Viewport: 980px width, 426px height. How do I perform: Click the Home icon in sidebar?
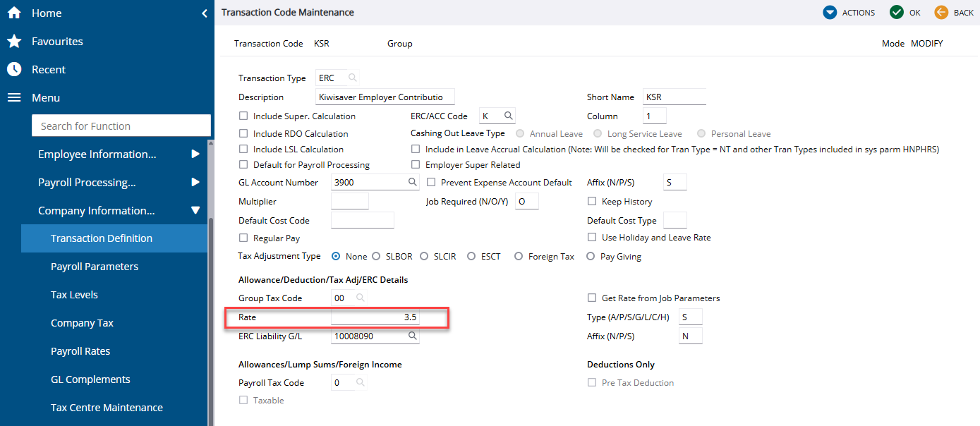(x=13, y=13)
